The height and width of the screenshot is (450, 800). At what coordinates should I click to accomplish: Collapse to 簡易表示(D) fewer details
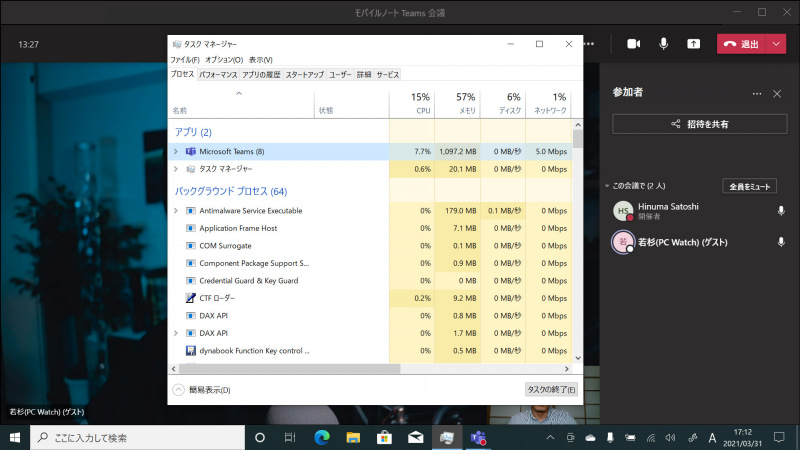tap(202, 390)
